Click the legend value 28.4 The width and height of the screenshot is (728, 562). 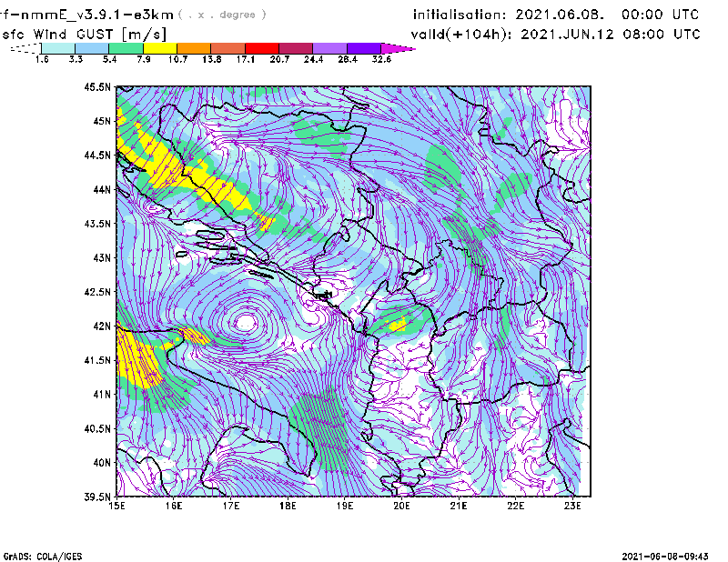[348, 59]
